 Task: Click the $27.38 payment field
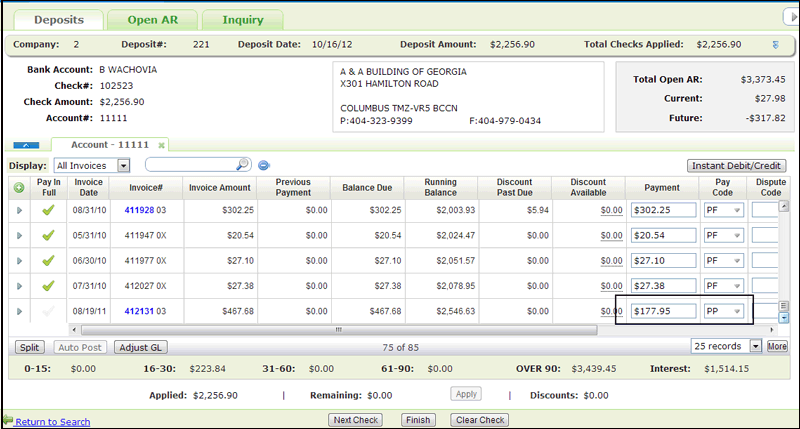(663, 286)
